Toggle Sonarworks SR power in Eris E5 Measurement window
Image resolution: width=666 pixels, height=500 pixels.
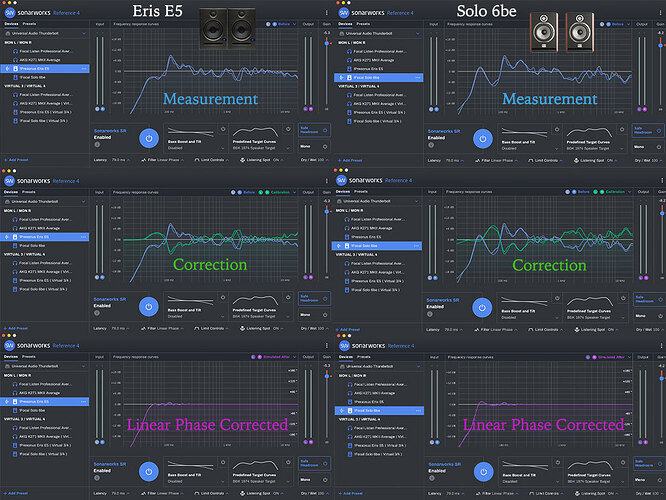[149, 138]
